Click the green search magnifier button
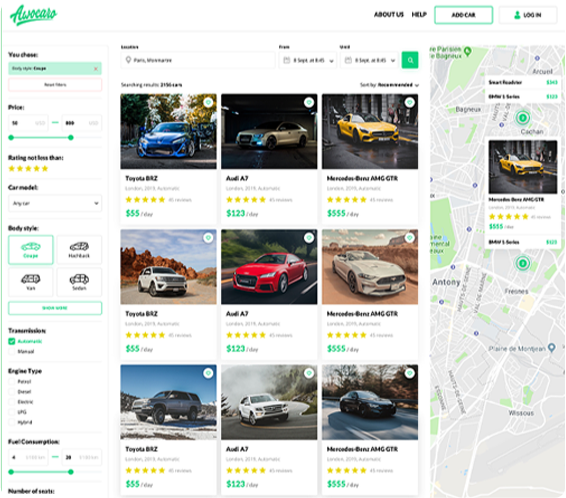The width and height of the screenshot is (566, 498). click(x=410, y=60)
